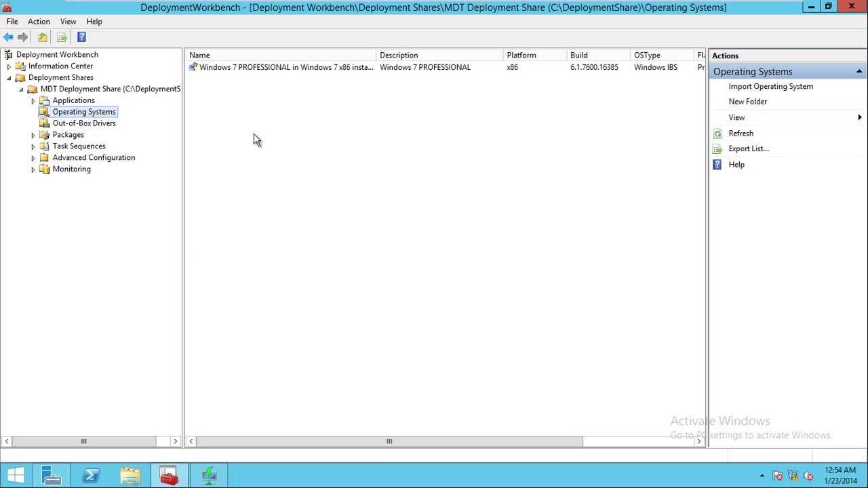Click the muted speaker tray icon

808,476
